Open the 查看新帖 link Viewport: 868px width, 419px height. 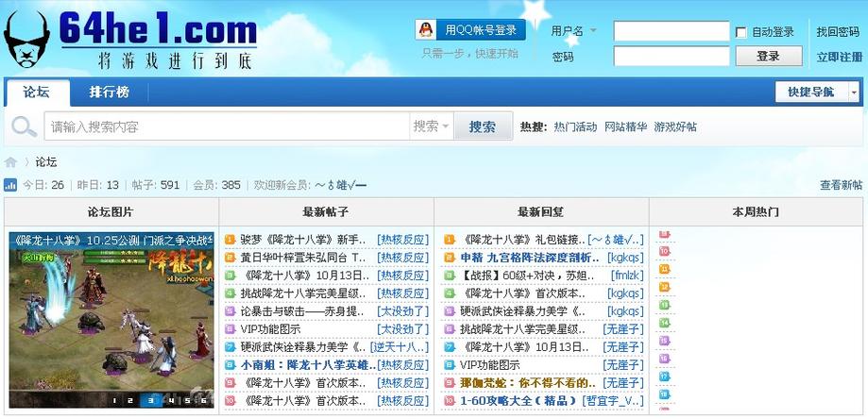840,185
